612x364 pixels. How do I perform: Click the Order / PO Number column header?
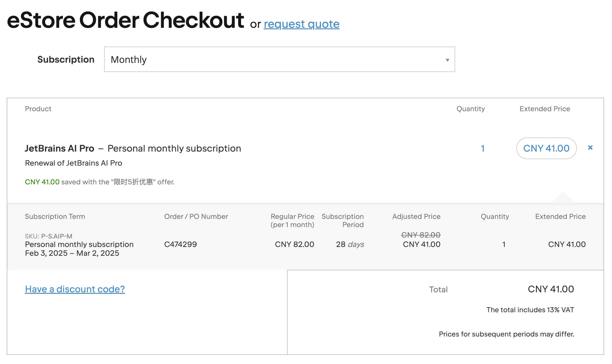(196, 217)
